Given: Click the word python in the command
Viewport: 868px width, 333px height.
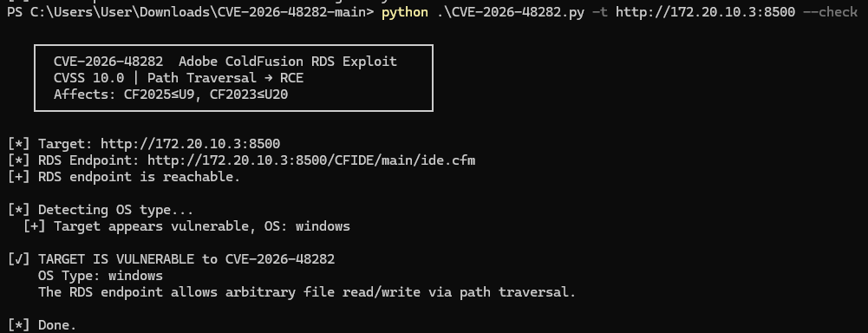Looking at the screenshot, I should click(x=405, y=11).
